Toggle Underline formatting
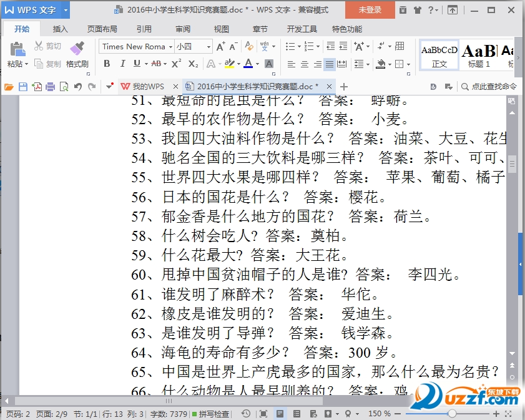 (137, 64)
